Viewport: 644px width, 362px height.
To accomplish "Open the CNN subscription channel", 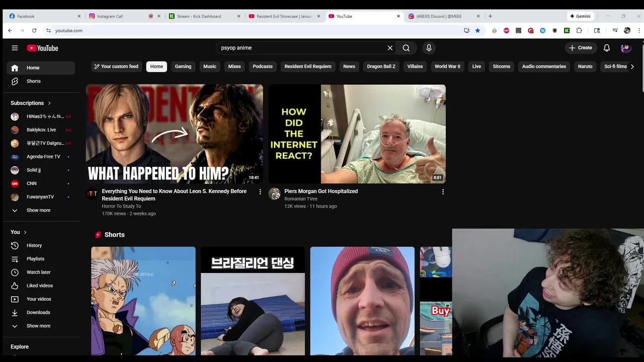I will coord(41,184).
